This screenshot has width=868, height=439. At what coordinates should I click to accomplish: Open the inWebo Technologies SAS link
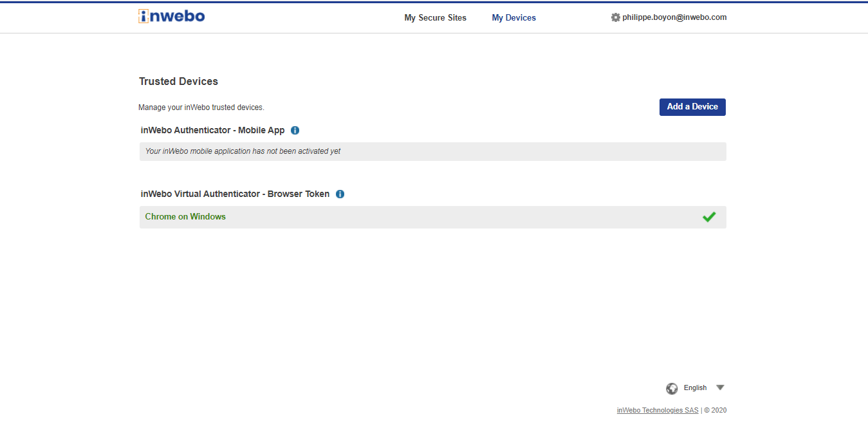coord(657,410)
